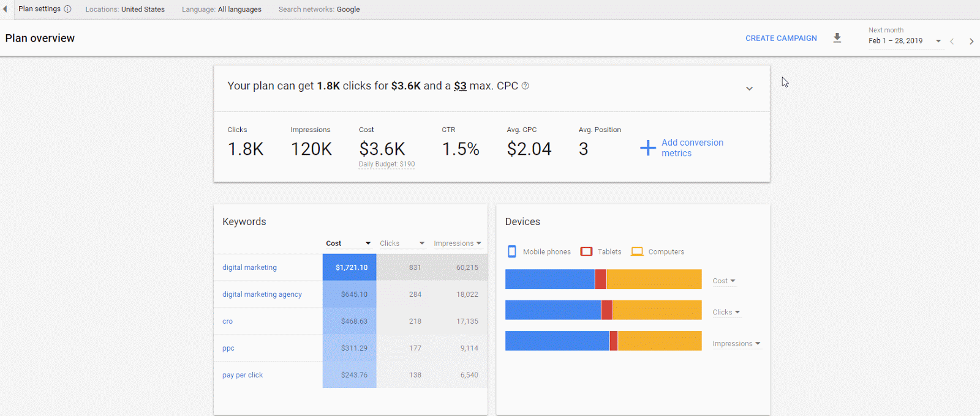Click the plus icon for conversion metrics
The height and width of the screenshot is (416, 980).
648,148
